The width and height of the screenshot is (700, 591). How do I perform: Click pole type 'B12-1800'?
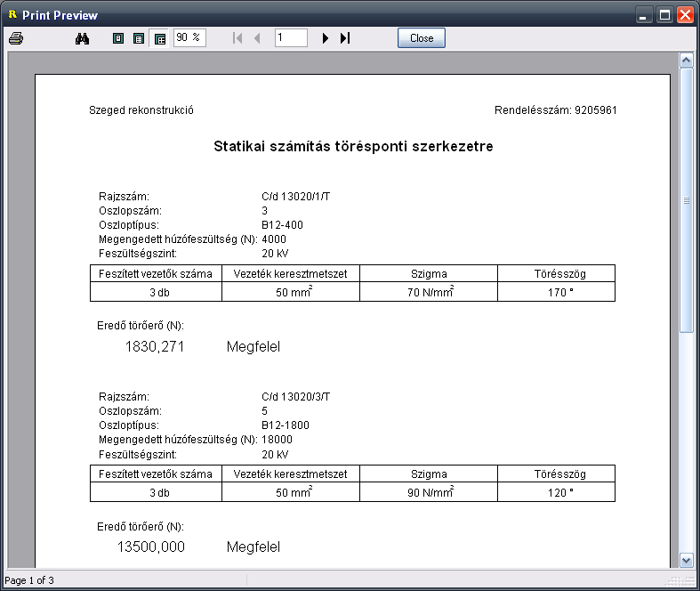(x=286, y=425)
